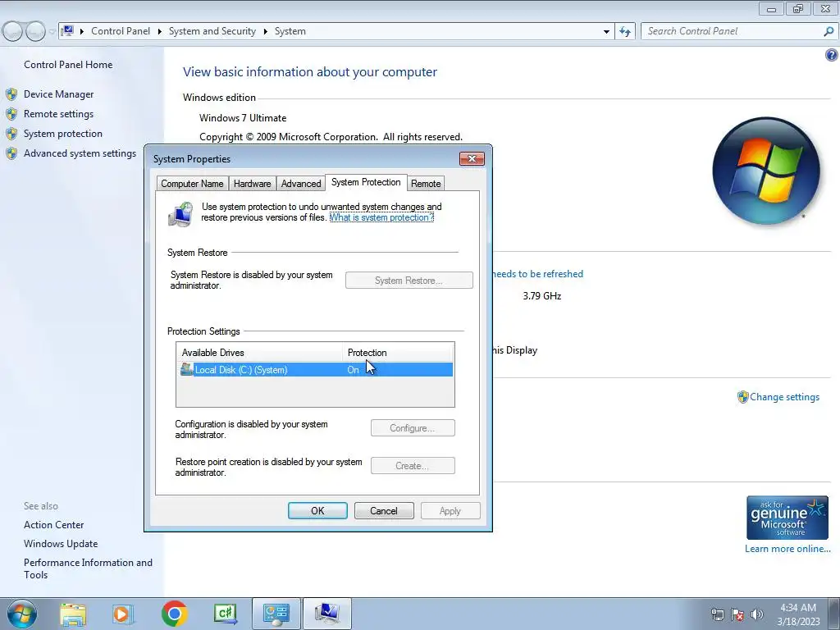Go to Control Panel Home
The image size is (840, 630).
point(68,65)
